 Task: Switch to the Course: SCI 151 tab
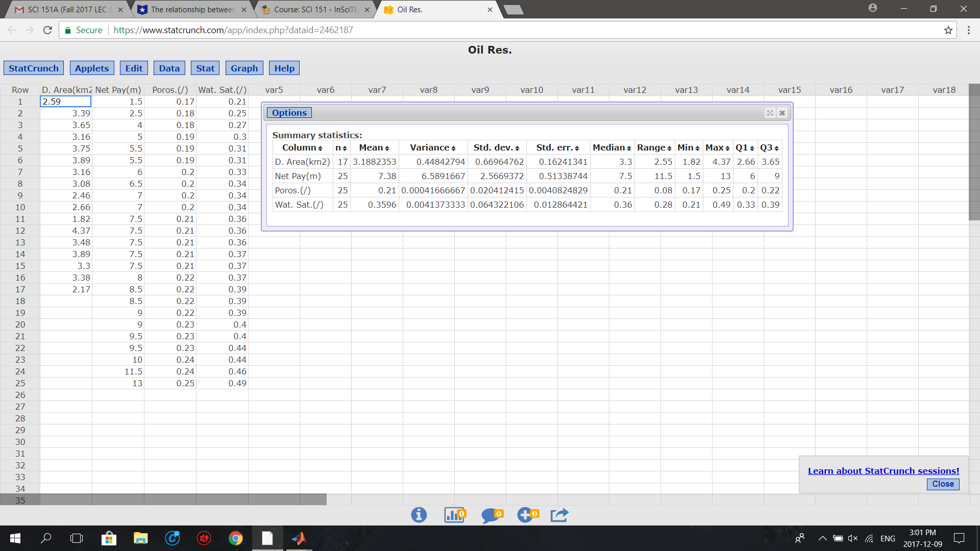(311, 9)
